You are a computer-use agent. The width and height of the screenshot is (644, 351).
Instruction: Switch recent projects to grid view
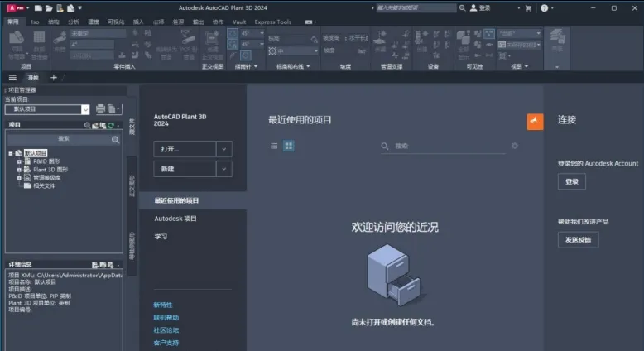click(x=289, y=146)
